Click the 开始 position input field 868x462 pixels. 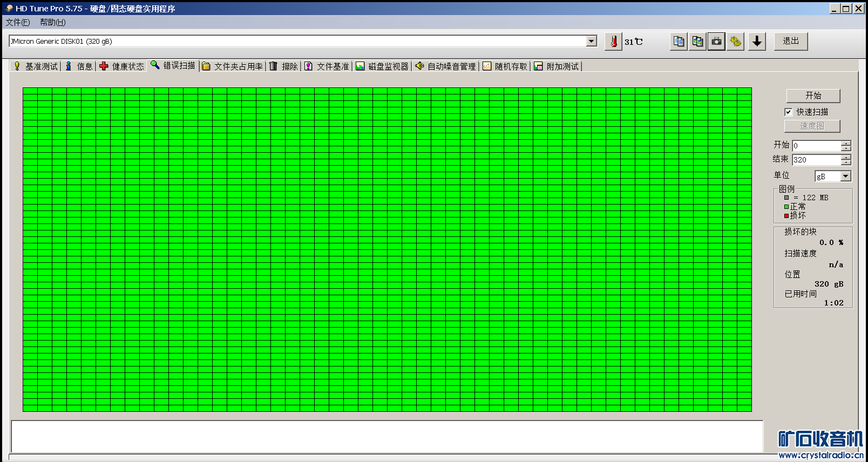click(816, 146)
